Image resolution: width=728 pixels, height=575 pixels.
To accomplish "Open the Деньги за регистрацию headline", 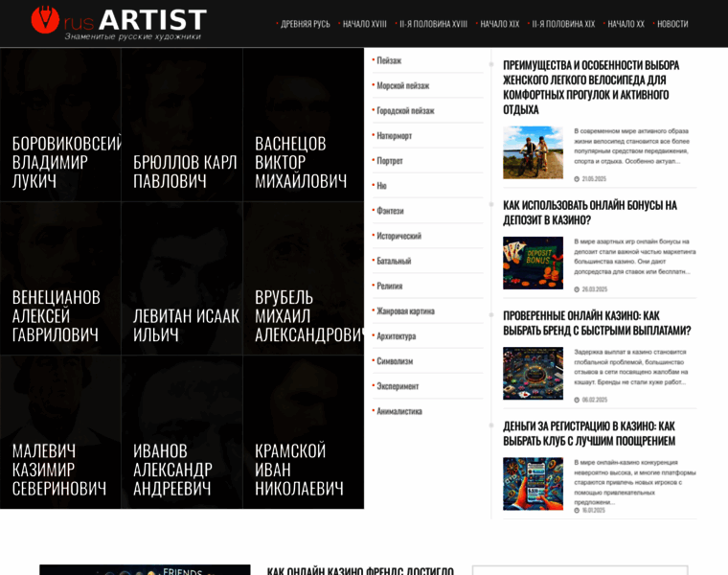I will click(x=589, y=434).
